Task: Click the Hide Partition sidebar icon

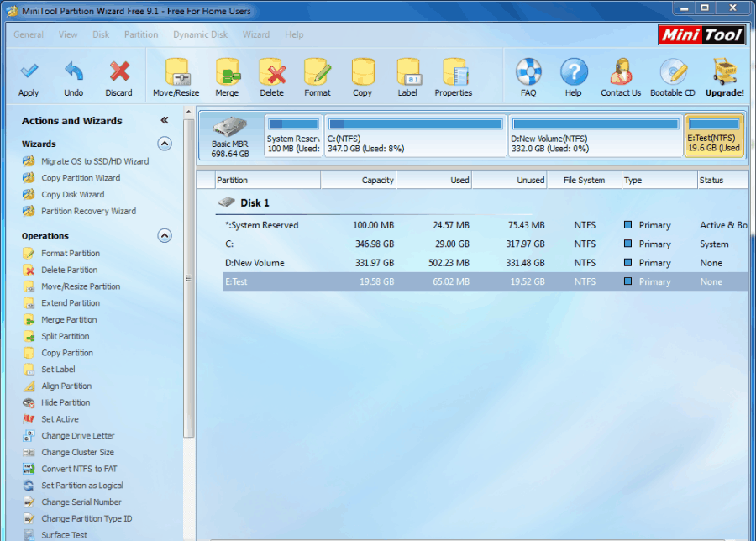Action: tap(29, 402)
